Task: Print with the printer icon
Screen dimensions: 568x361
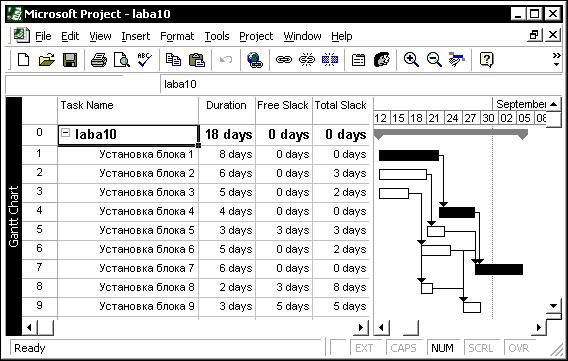Action: click(99, 60)
